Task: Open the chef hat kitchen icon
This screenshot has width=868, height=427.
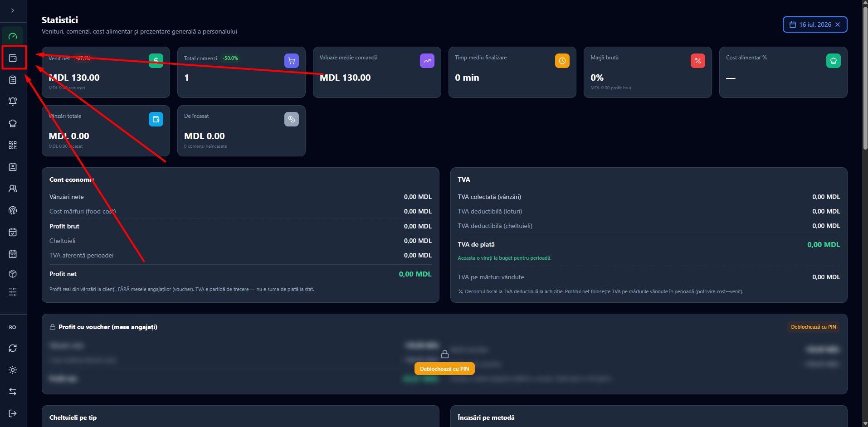Action: (x=13, y=123)
